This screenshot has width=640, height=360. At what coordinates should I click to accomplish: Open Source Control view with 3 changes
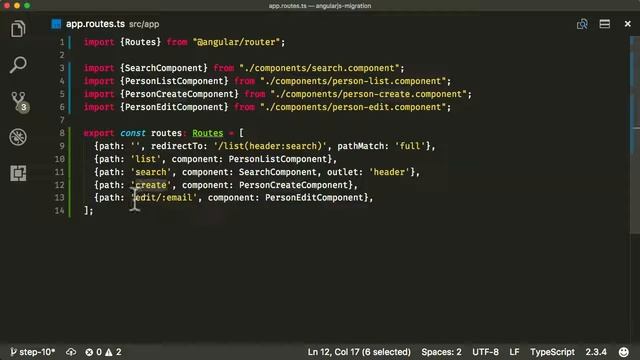[x=19, y=102]
